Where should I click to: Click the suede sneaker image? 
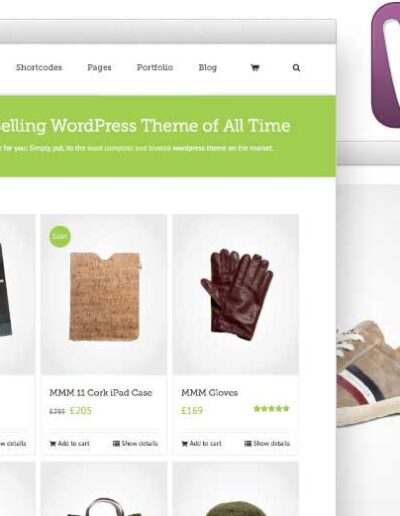(x=368, y=373)
